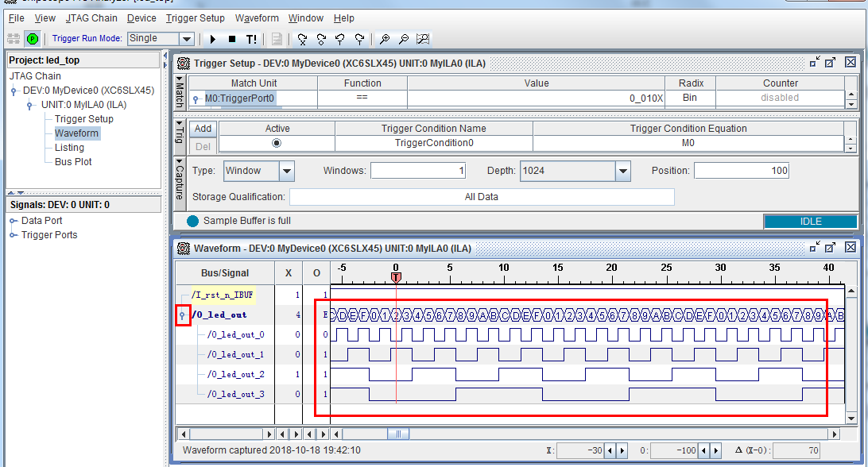Click the Zoom Out magnifier icon
This screenshot has height=467, width=868.
404,39
